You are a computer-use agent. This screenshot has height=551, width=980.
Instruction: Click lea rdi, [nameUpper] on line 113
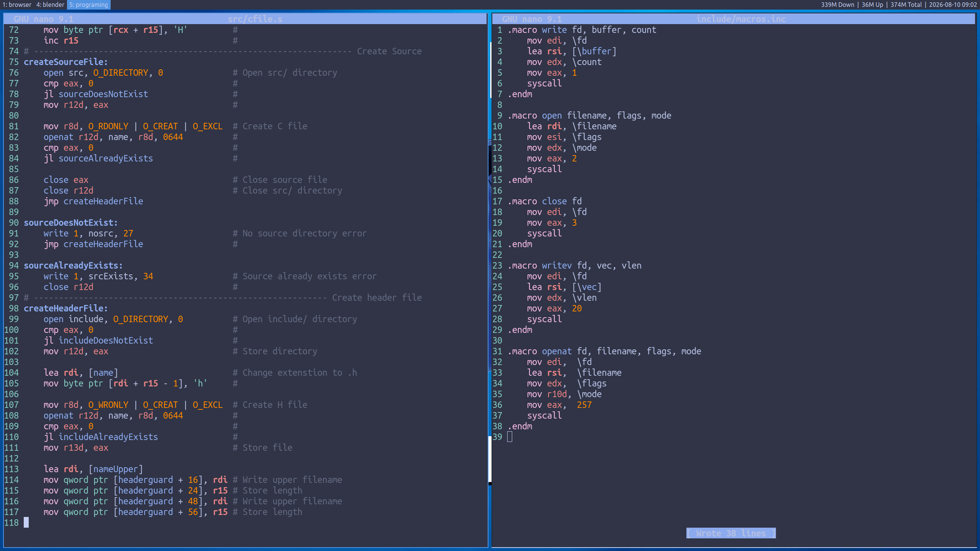[x=93, y=469]
